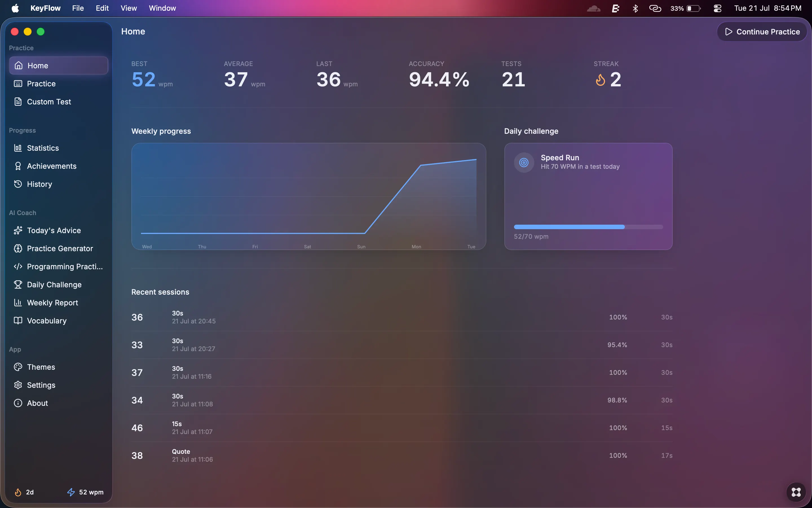Open the KeyFlow application menu
The height and width of the screenshot is (508, 812).
[46, 8]
